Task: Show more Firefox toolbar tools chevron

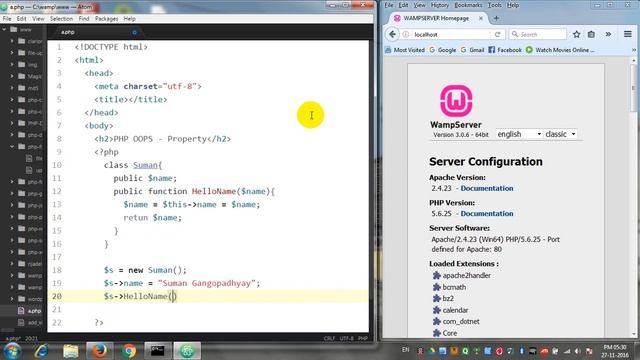Action: 608,34
